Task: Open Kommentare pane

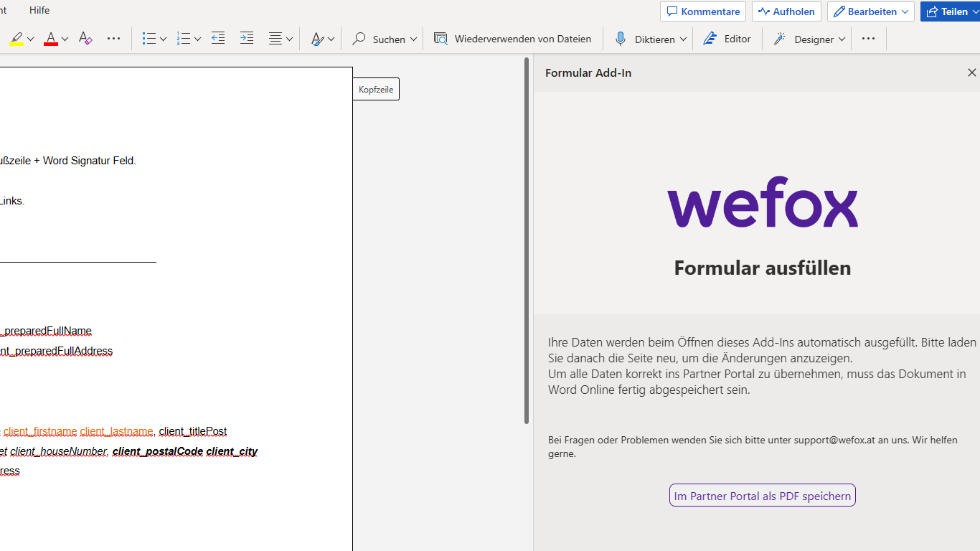Action: [x=703, y=11]
